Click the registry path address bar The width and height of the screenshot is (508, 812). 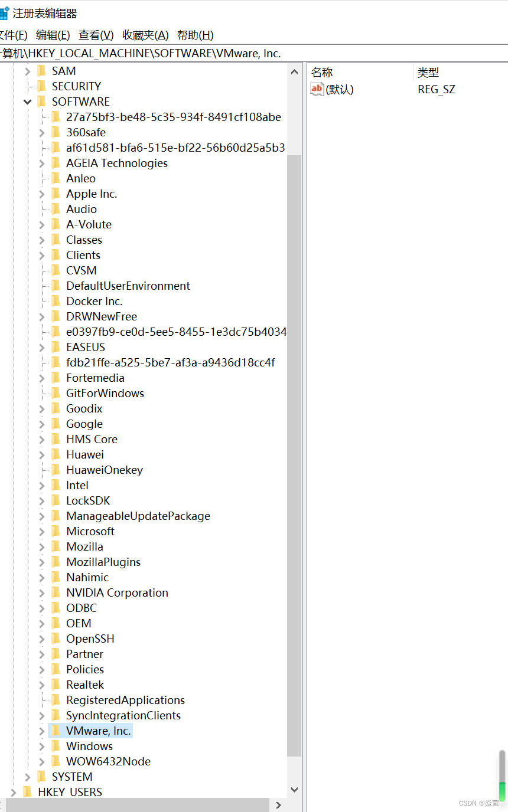point(254,53)
